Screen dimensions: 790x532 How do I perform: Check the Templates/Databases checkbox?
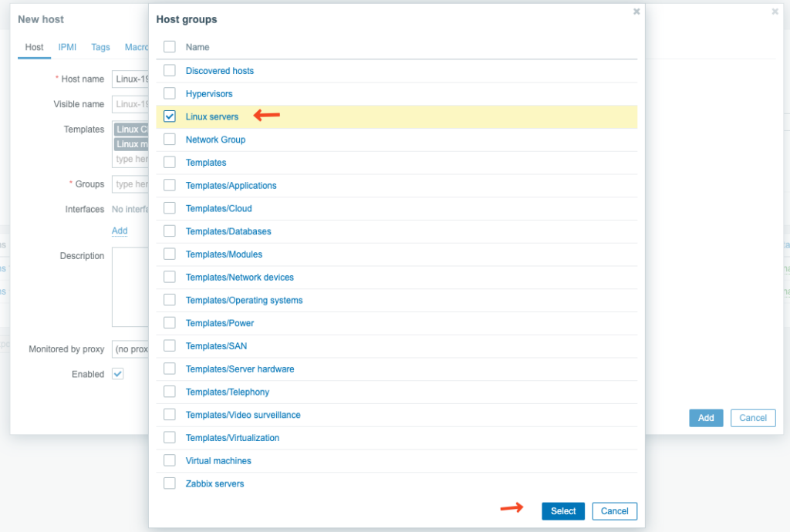tap(169, 231)
